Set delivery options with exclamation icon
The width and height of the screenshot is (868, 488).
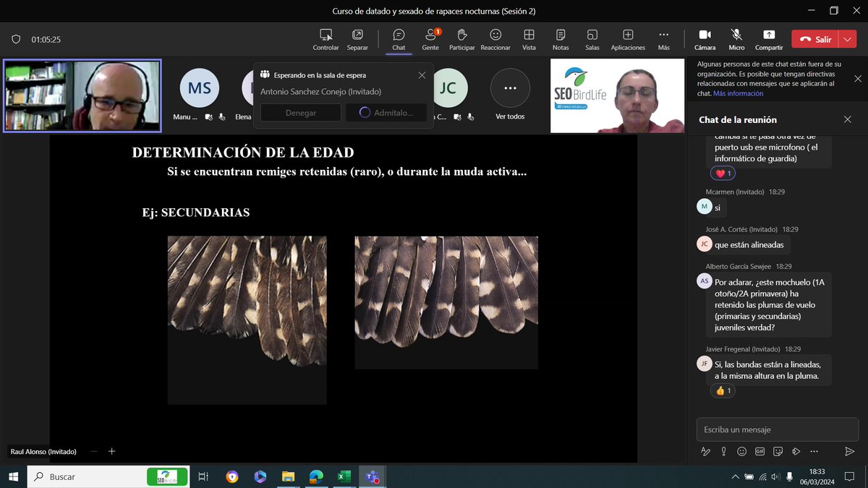(x=723, y=451)
